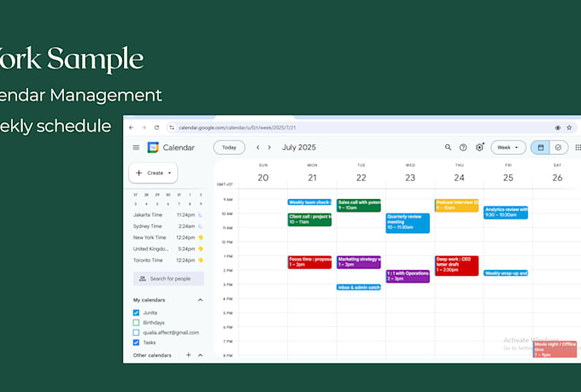The height and width of the screenshot is (392, 581).
Task: Switch to the Calendar view icon
Action: pos(541,148)
